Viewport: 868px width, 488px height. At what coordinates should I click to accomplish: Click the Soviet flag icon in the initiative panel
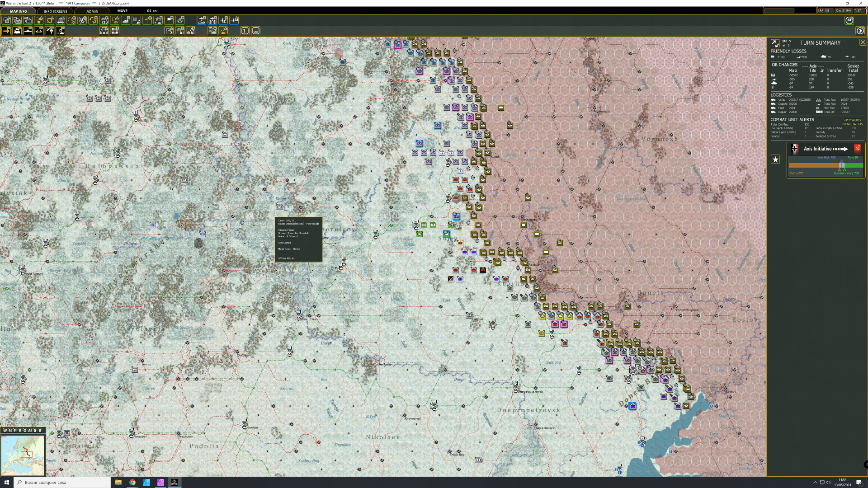click(857, 148)
